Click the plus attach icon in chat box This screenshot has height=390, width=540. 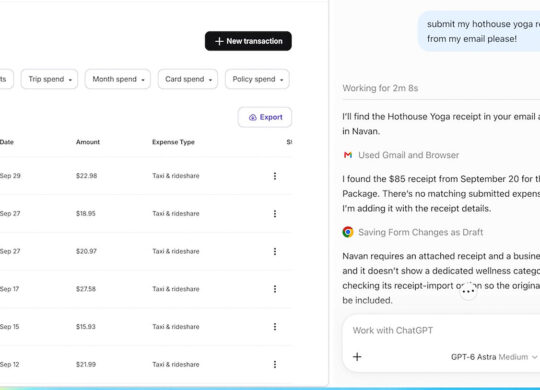(357, 357)
